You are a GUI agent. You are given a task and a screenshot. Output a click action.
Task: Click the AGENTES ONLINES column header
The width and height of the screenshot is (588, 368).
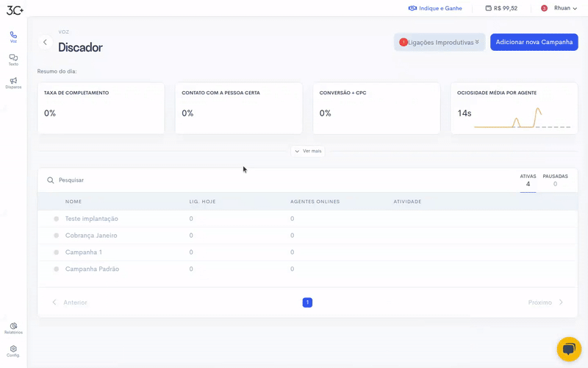[x=315, y=202]
